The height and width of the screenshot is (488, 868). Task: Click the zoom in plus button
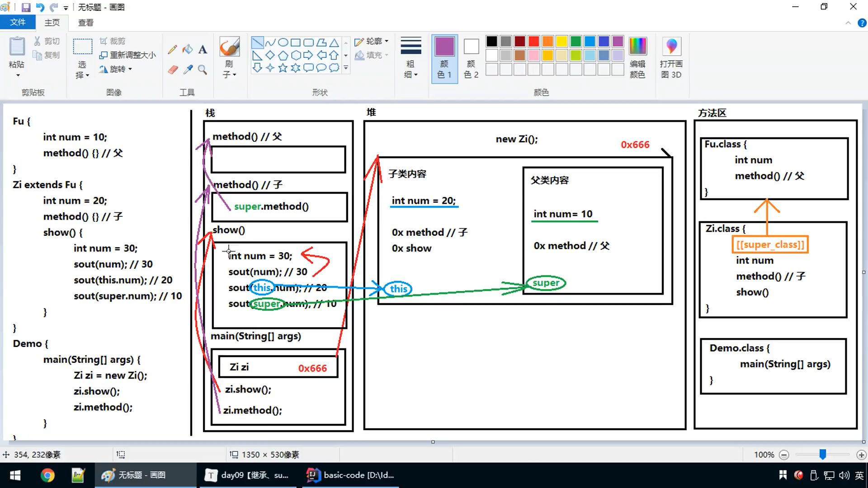point(861,455)
